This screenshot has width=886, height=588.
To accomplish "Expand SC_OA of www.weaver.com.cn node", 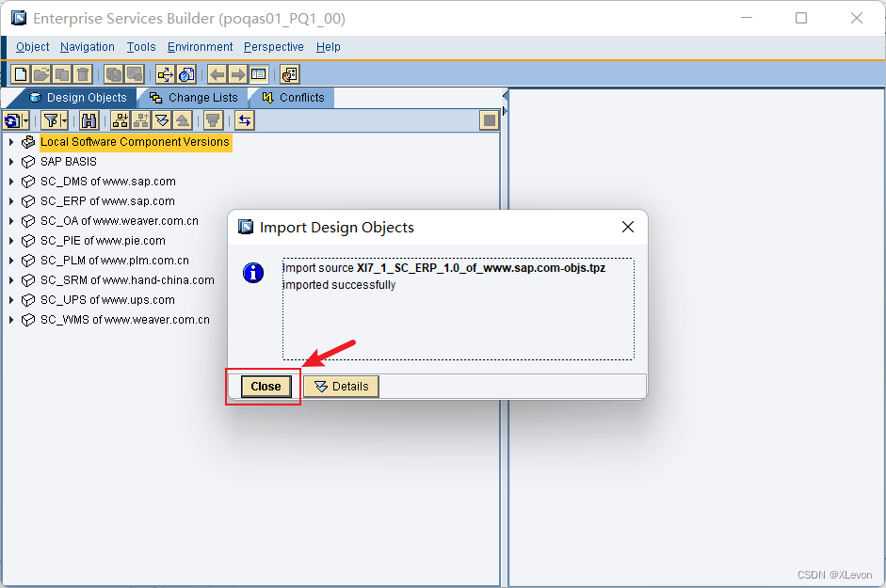I will click(x=11, y=221).
